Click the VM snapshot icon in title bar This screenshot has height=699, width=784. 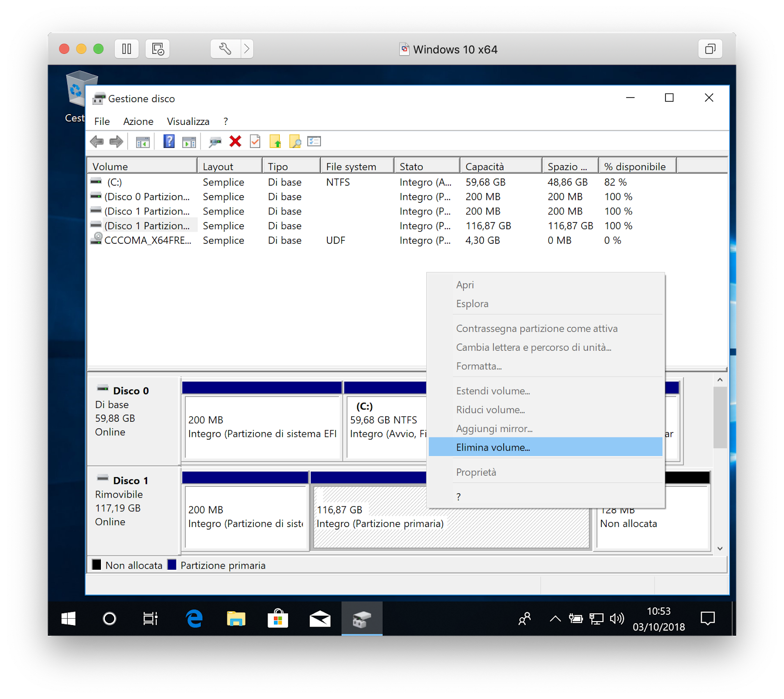click(x=158, y=49)
